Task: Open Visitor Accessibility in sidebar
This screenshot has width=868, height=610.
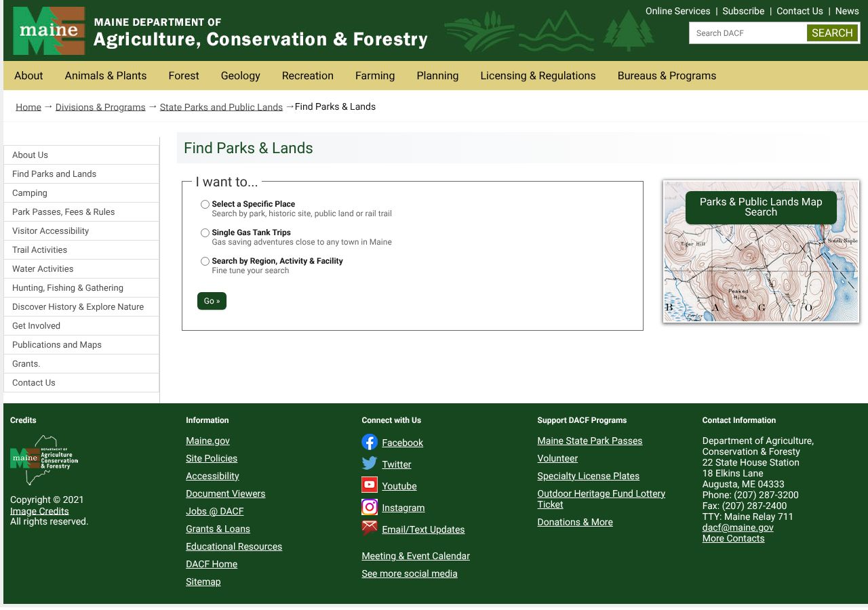Action: 81,231
